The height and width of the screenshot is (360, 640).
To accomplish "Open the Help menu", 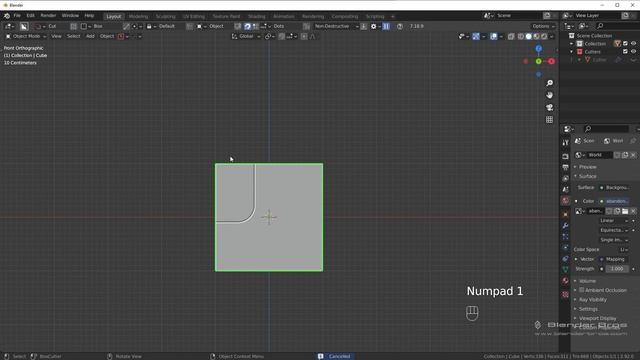I will 89,16.
